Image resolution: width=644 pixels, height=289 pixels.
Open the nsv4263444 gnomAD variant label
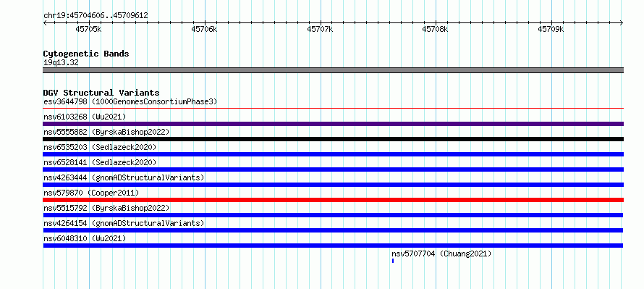tap(124, 177)
